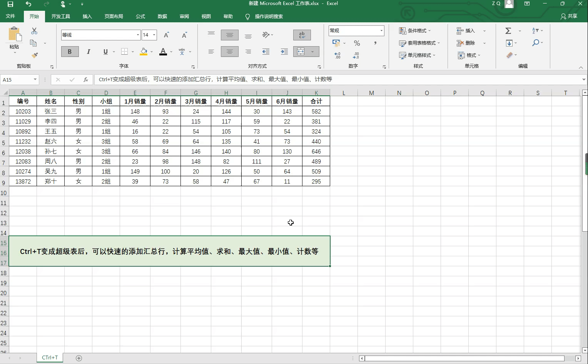588x364 pixels.
Task: Click the percent style icon
Action: [x=357, y=43]
